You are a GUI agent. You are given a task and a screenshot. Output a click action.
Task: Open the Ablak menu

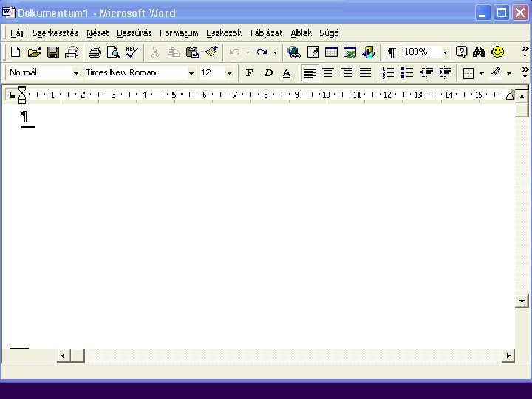tap(301, 33)
